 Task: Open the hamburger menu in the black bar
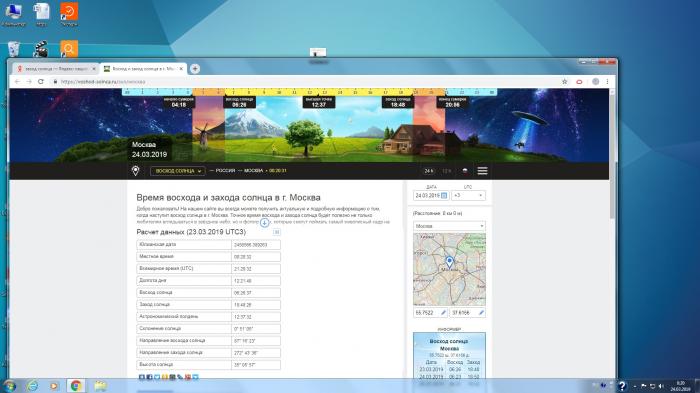coord(482,171)
